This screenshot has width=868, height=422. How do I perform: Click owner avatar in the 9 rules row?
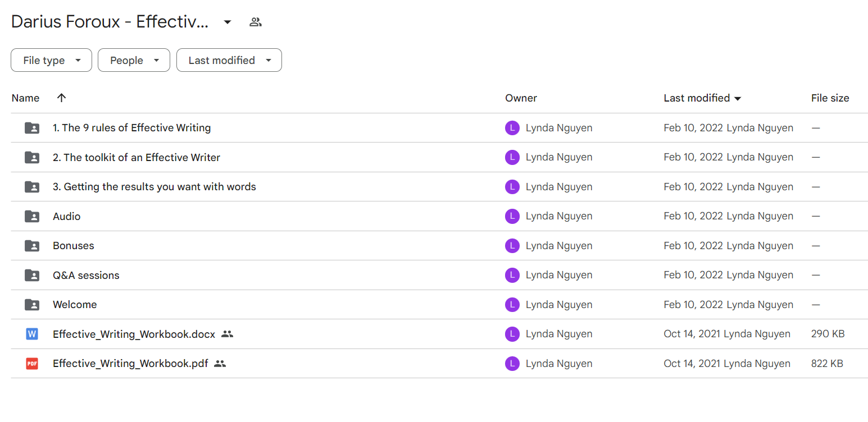tap(512, 128)
